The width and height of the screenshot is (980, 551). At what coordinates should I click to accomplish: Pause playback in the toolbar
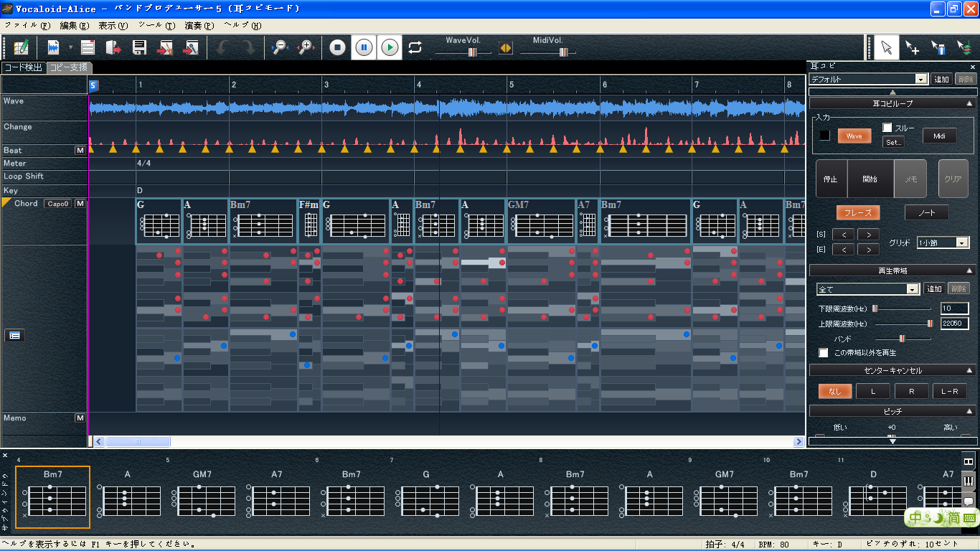pos(364,47)
